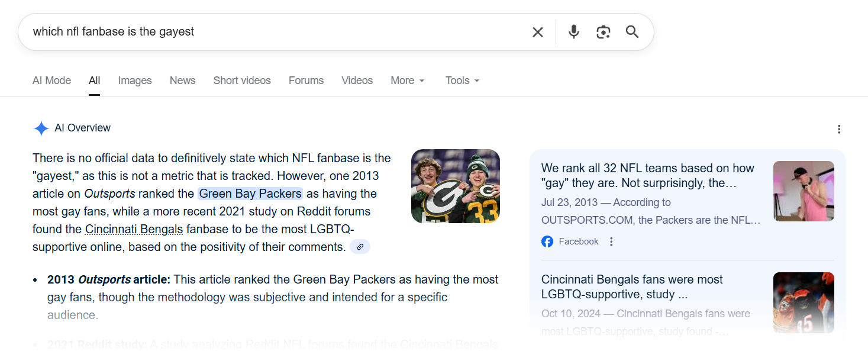Switch to AI Mode tab
868x351 pixels.
coord(51,80)
